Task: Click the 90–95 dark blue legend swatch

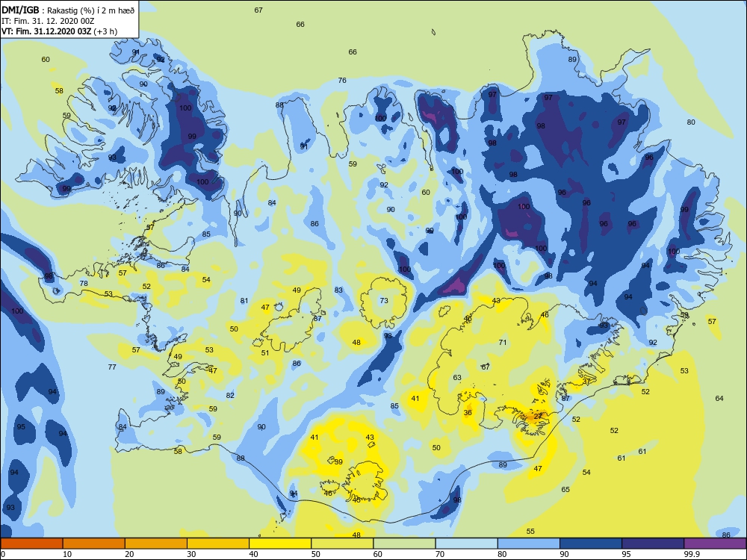Action: [x=591, y=544]
